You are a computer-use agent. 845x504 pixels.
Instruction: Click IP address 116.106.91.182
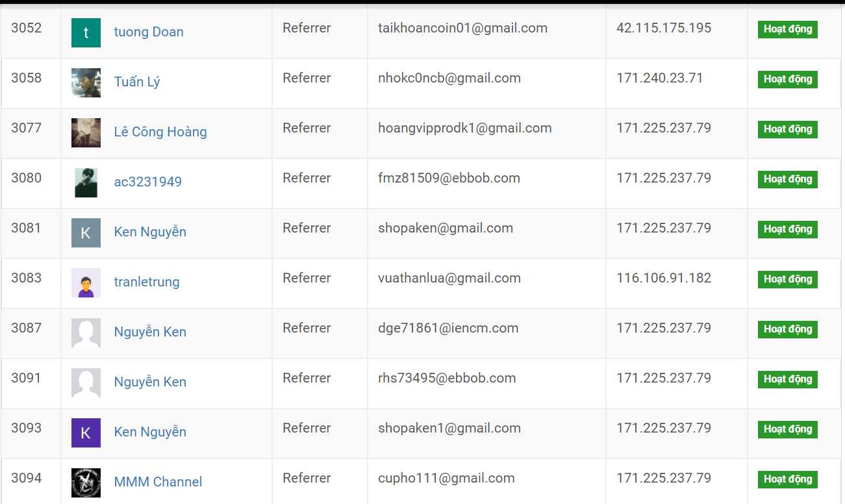click(664, 278)
